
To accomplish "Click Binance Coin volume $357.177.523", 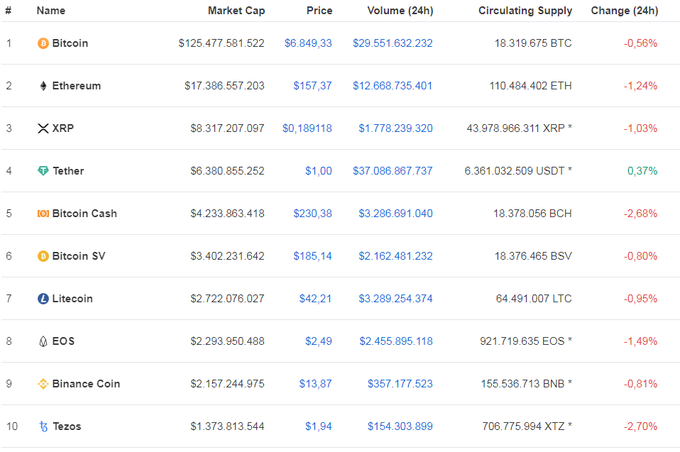I will click(x=400, y=384).
